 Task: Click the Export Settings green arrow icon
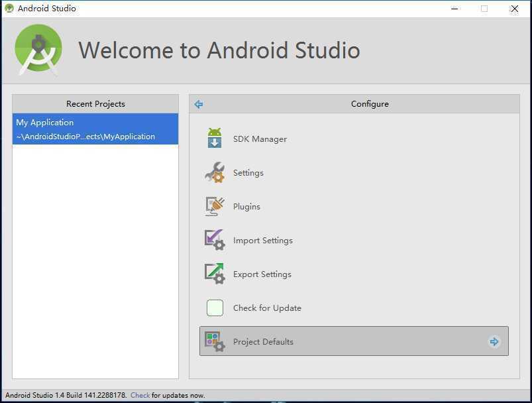point(215,274)
